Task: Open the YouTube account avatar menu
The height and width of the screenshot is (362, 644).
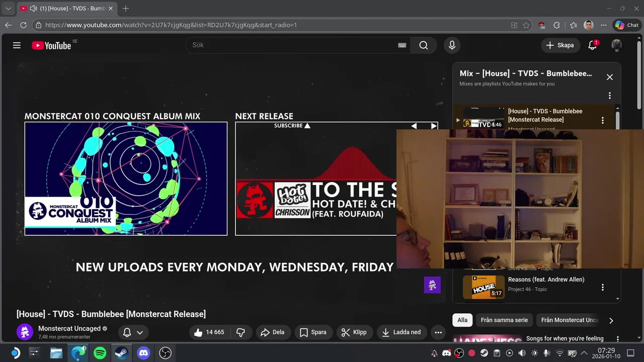Action: pos(616,45)
